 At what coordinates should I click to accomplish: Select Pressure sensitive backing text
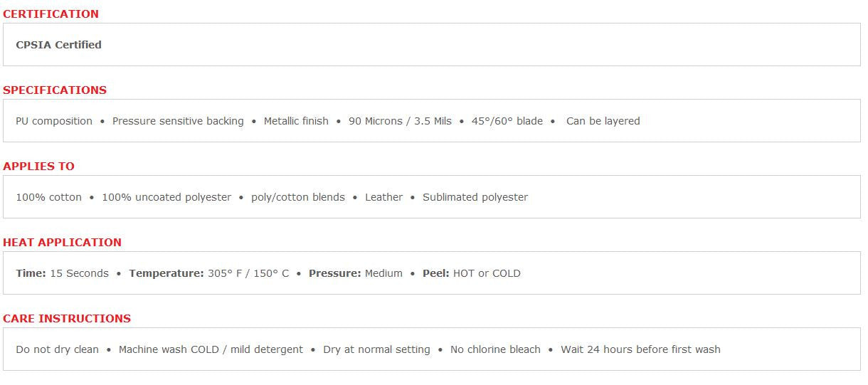pos(178,121)
